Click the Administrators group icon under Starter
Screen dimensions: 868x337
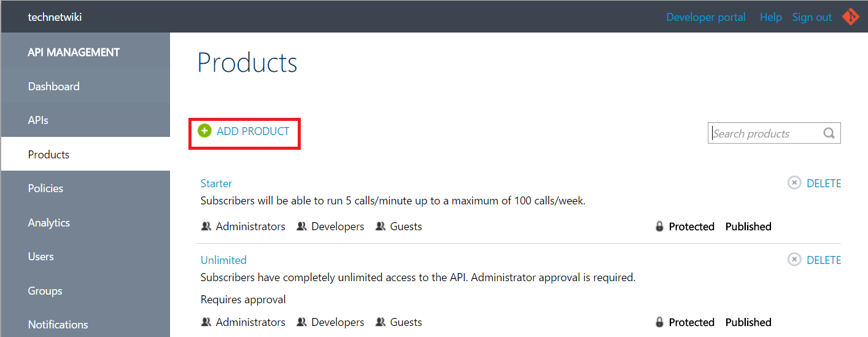(206, 227)
